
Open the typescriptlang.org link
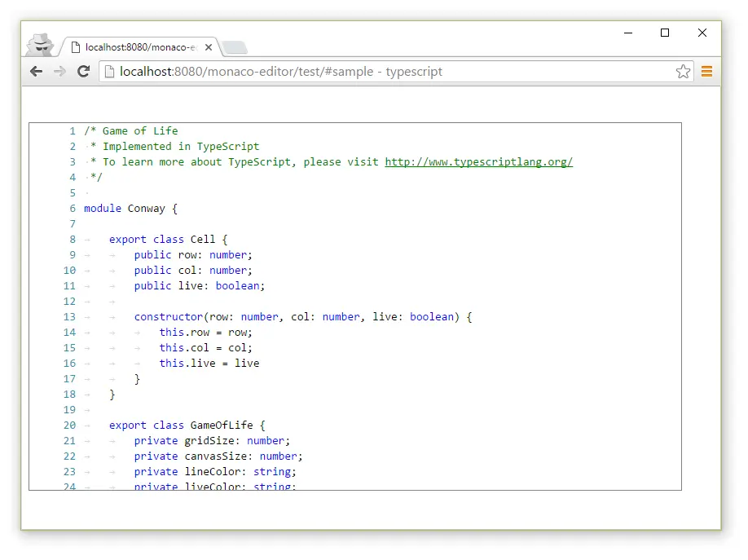478,162
